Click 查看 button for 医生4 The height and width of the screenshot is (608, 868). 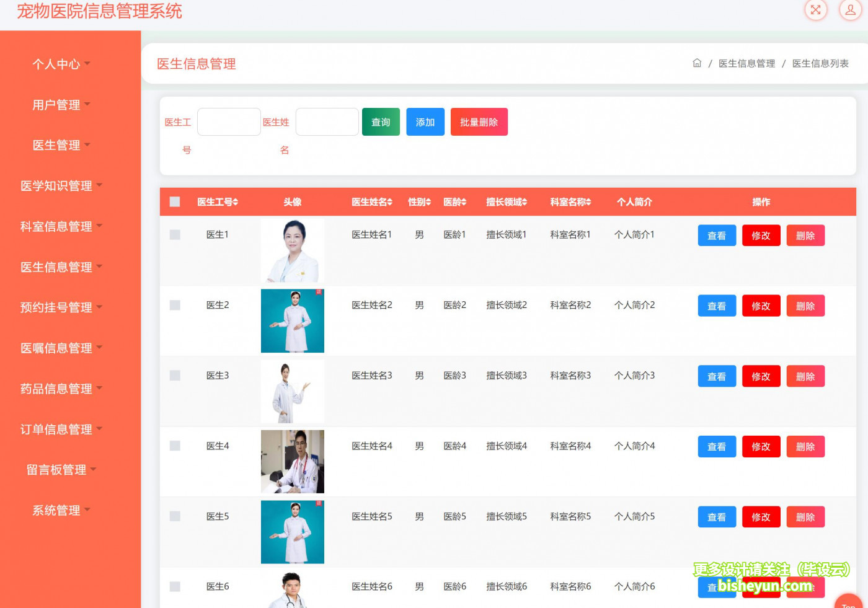(x=717, y=446)
